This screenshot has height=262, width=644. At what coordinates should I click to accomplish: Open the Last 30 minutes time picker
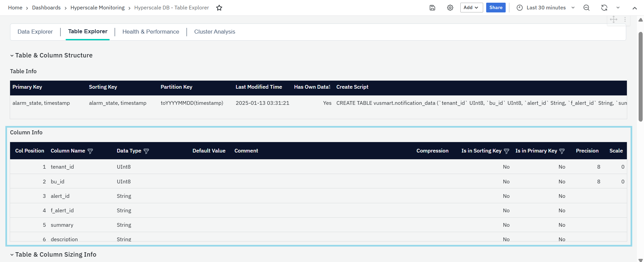546,8
